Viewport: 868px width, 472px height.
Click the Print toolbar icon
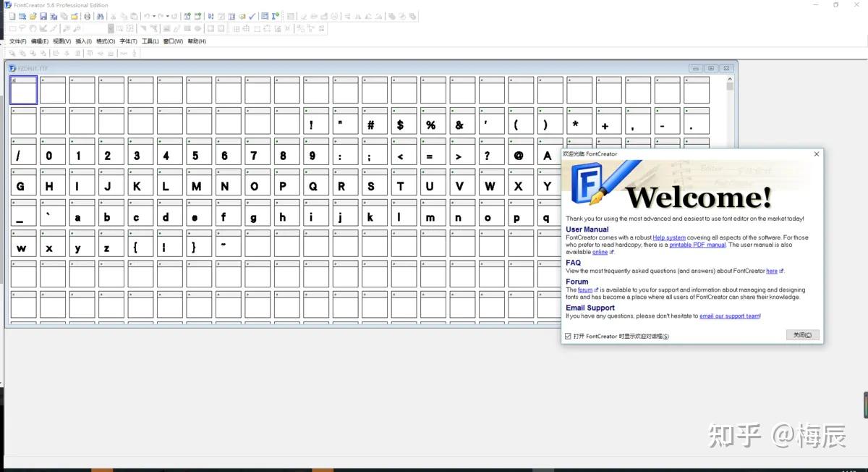pyautogui.click(x=87, y=16)
